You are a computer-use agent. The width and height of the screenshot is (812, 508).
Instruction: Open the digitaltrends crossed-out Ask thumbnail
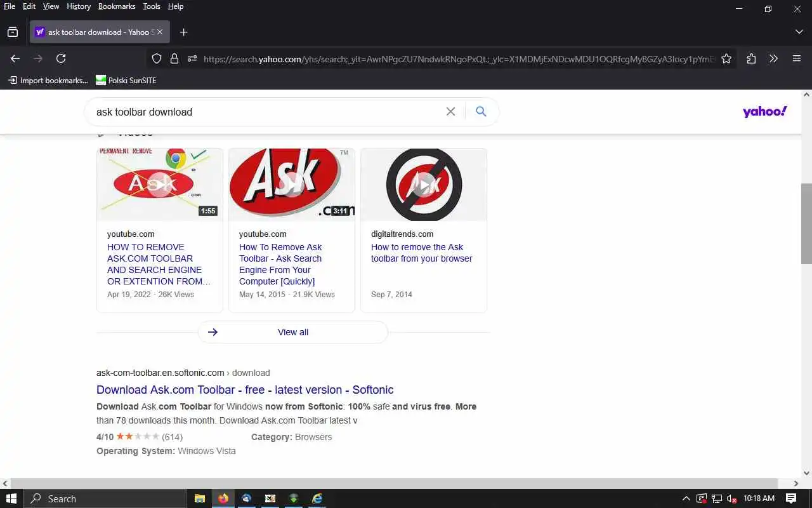pyautogui.click(x=424, y=184)
